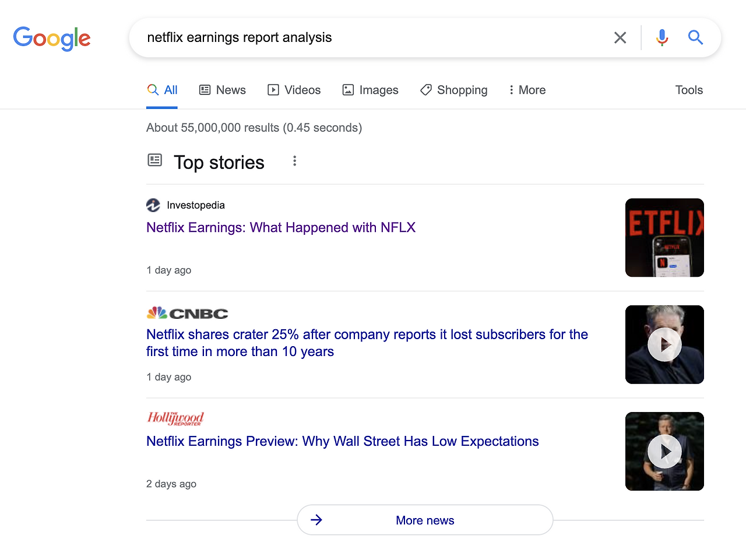Select the All results tab

pyautogui.click(x=162, y=90)
